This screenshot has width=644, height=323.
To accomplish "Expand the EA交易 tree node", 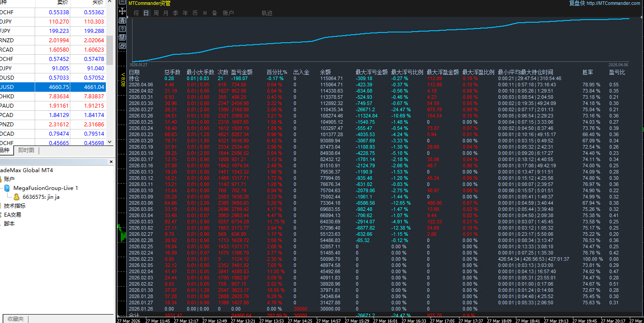I will coord(12,215).
